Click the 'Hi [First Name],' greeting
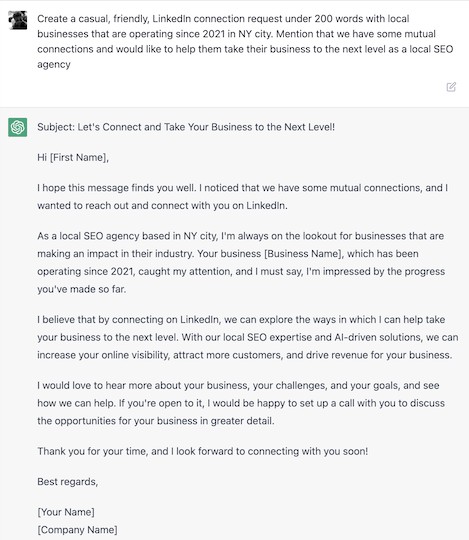The height and width of the screenshot is (540, 469). 73,157
